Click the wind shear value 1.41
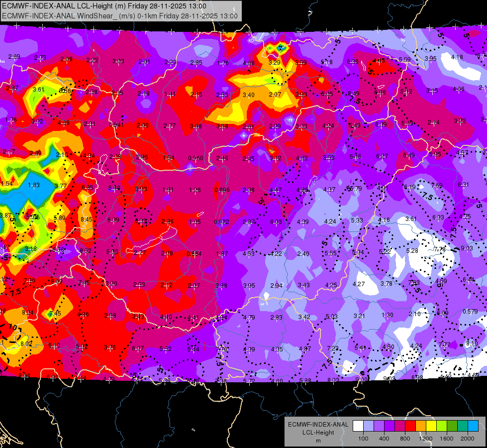The image size is (487, 448). tap(170, 94)
